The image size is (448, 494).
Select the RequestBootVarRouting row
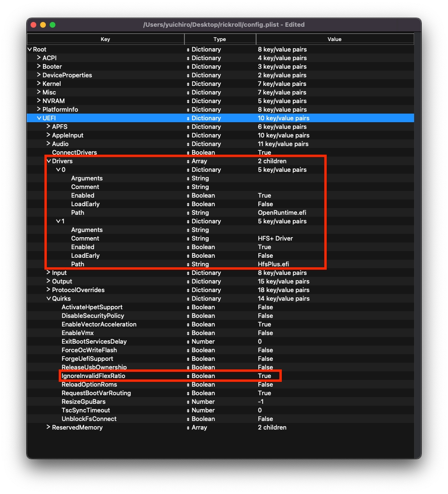pos(96,393)
